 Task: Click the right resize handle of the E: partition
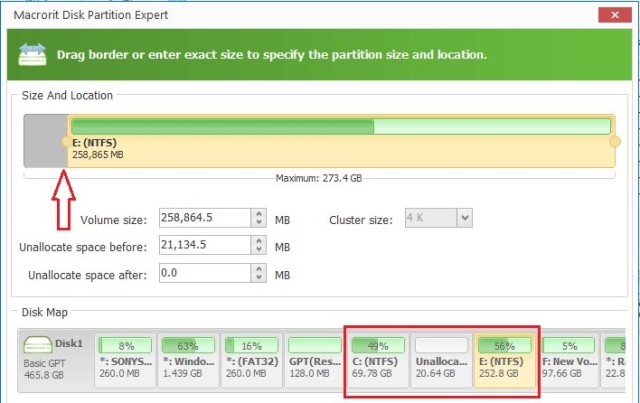pos(615,142)
